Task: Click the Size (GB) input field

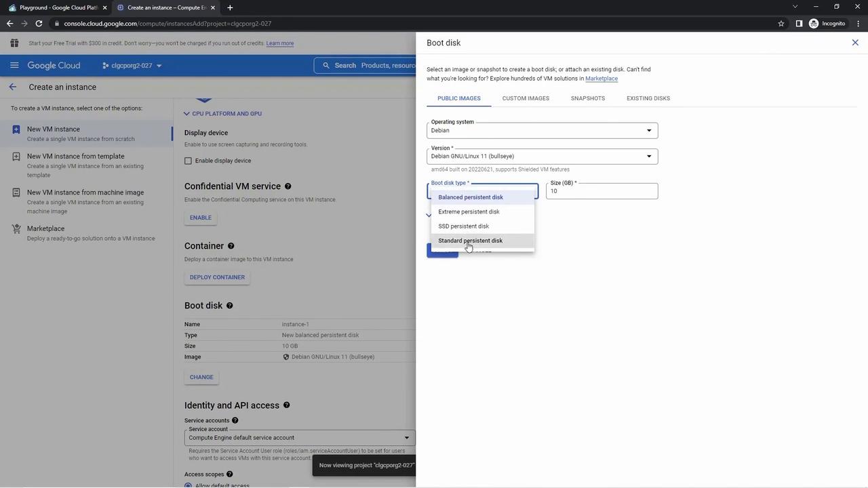Action: tap(602, 191)
